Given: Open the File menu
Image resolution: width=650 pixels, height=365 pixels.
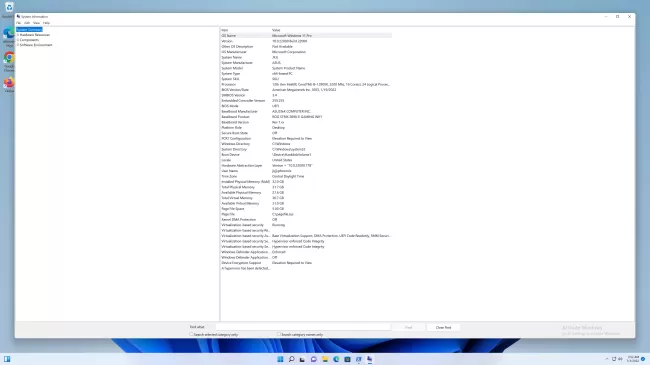Looking at the screenshot, I should 18,23.
